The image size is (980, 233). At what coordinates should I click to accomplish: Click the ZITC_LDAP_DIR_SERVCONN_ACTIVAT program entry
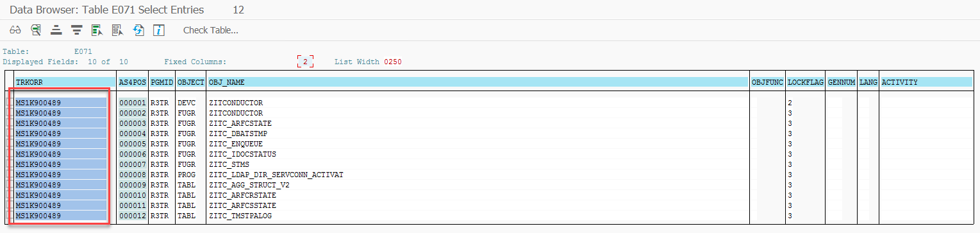276,175
